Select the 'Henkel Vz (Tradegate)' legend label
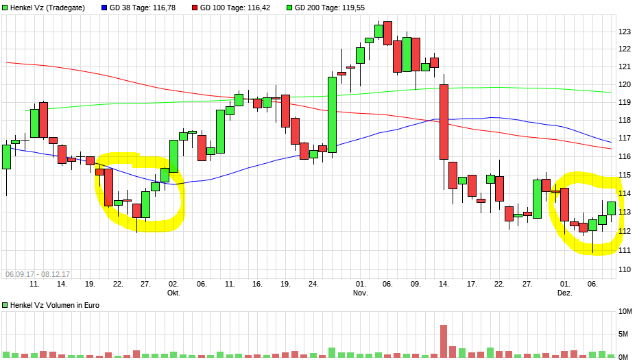The image size is (637, 364). click(x=47, y=8)
